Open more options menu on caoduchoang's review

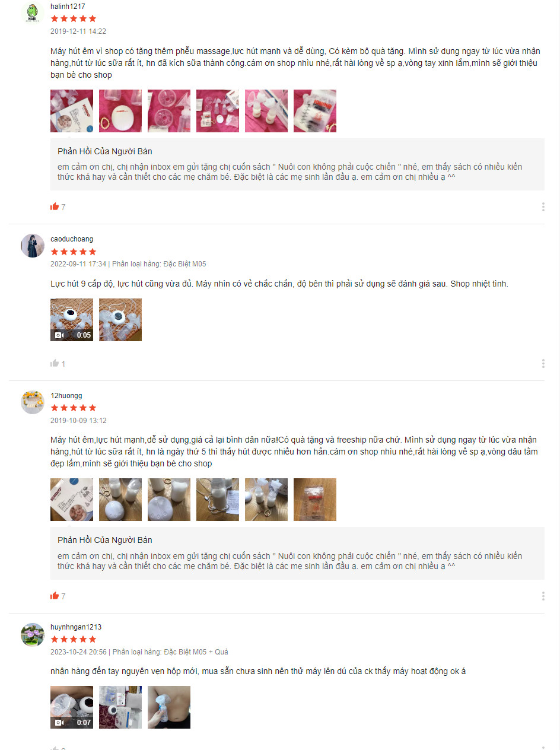click(x=543, y=363)
